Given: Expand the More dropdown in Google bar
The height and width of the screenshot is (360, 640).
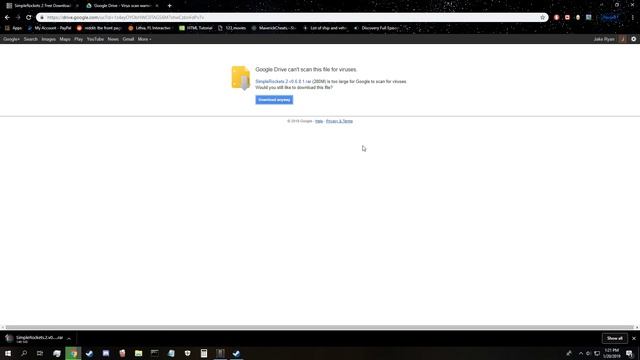Looking at the screenshot, I should pyautogui.click(x=144, y=39).
